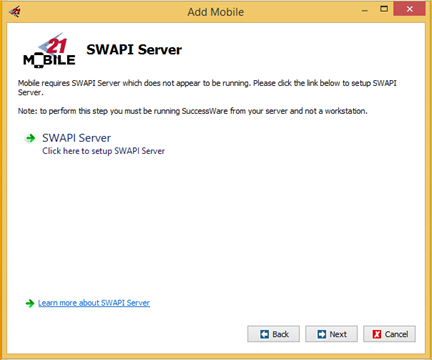Click the green arrow beside SWAPI Server

(30, 138)
